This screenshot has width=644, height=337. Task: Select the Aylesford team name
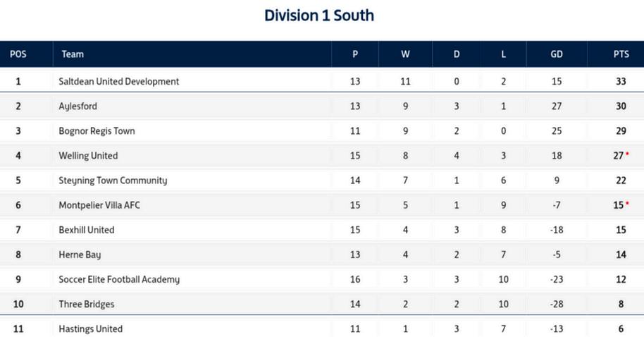point(78,106)
